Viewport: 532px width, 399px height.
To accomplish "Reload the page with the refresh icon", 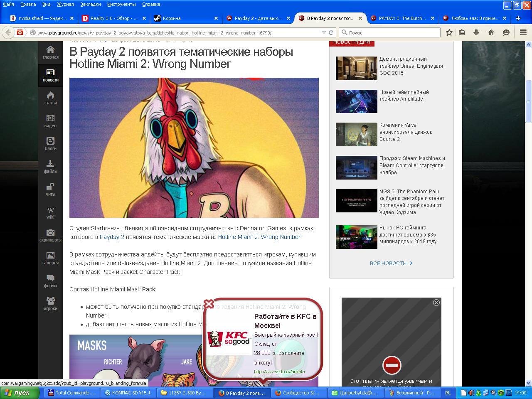I will tap(331, 32).
